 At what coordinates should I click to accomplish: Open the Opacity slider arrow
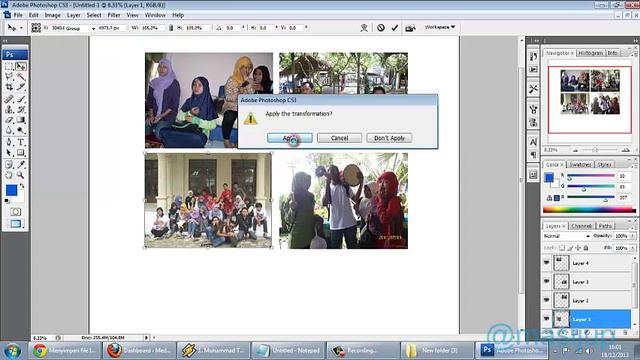(x=633, y=236)
